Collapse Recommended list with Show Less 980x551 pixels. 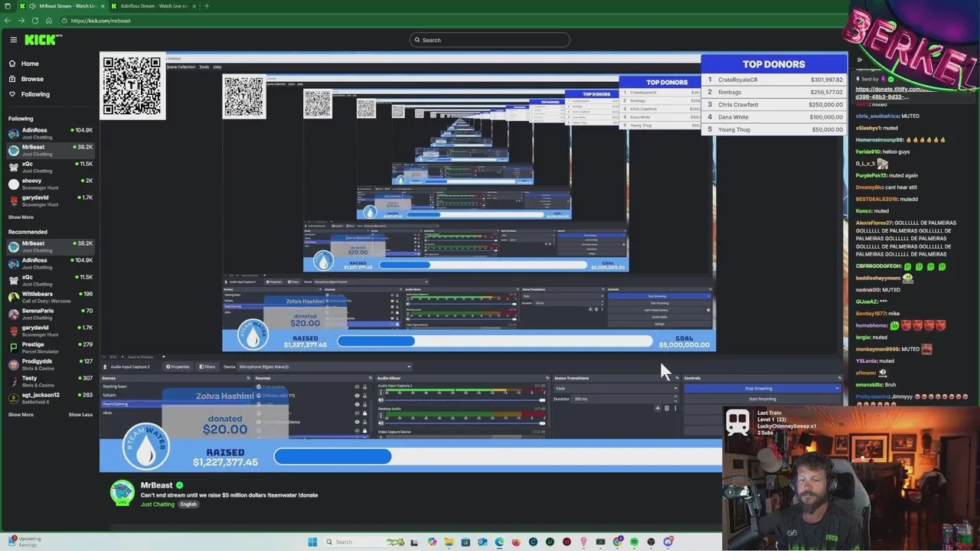(80, 415)
